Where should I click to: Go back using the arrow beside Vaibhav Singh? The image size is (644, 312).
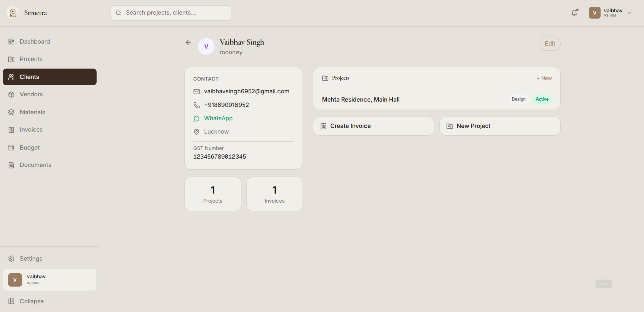[188, 42]
